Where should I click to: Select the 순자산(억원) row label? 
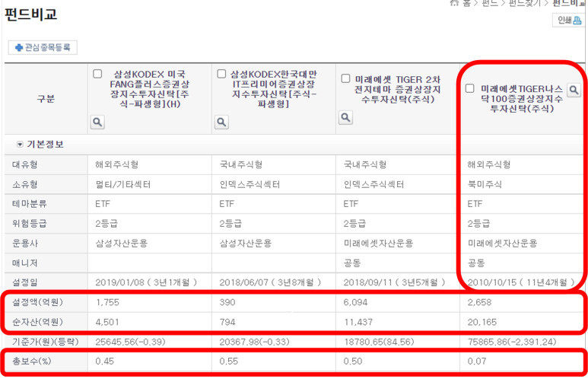[37, 322]
